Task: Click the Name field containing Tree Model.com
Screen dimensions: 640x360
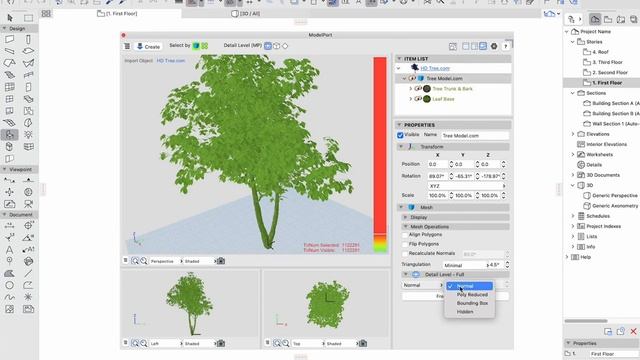Action: point(475,136)
